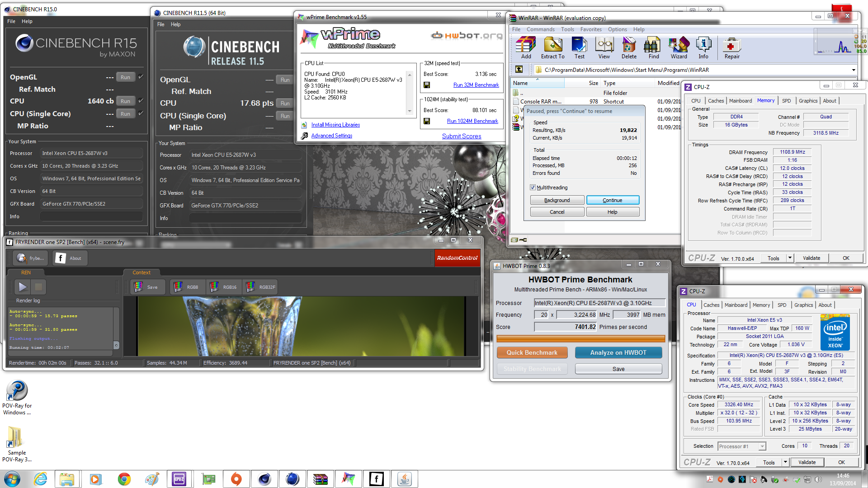
Task: Switch to WinRAR via taskbar icon
Action: (320, 479)
